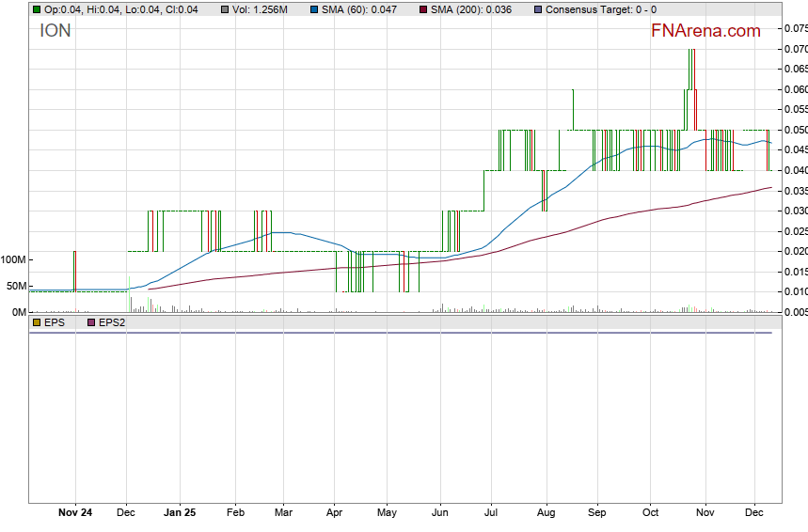Click the FNArena.com watermark link
This screenshot has height=532, width=808.
point(705,31)
